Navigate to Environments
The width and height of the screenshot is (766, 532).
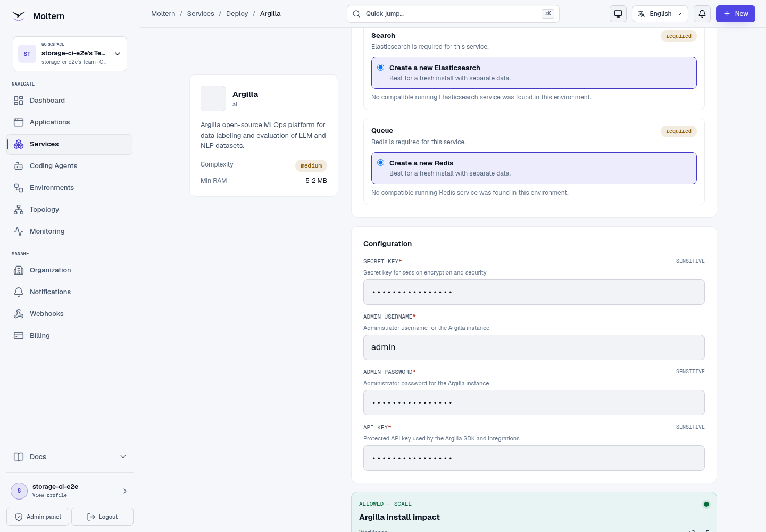pyautogui.click(x=69, y=188)
